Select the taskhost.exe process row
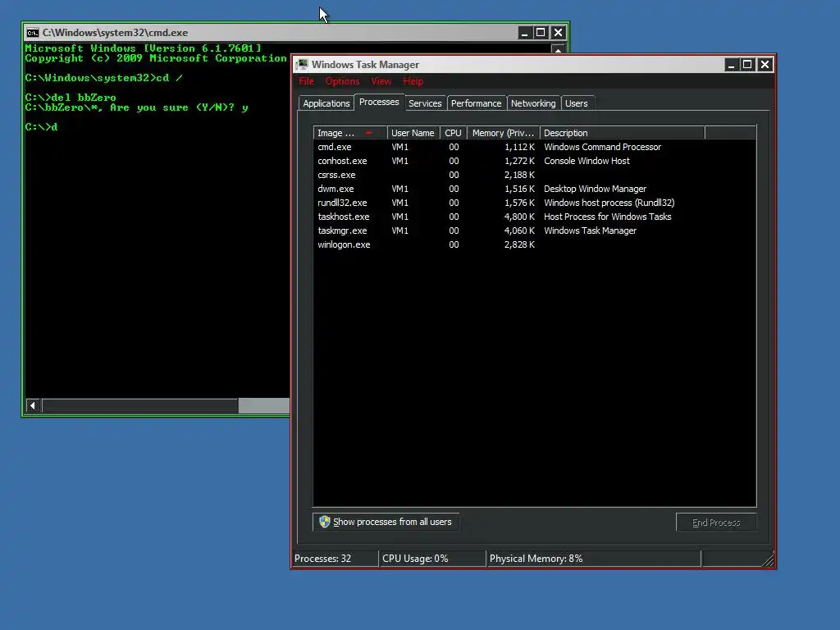840x630 pixels. [x=534, y=217]
